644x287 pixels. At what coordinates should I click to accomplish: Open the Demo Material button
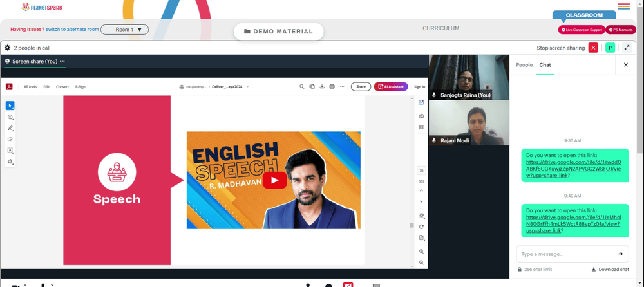[278, 32]
